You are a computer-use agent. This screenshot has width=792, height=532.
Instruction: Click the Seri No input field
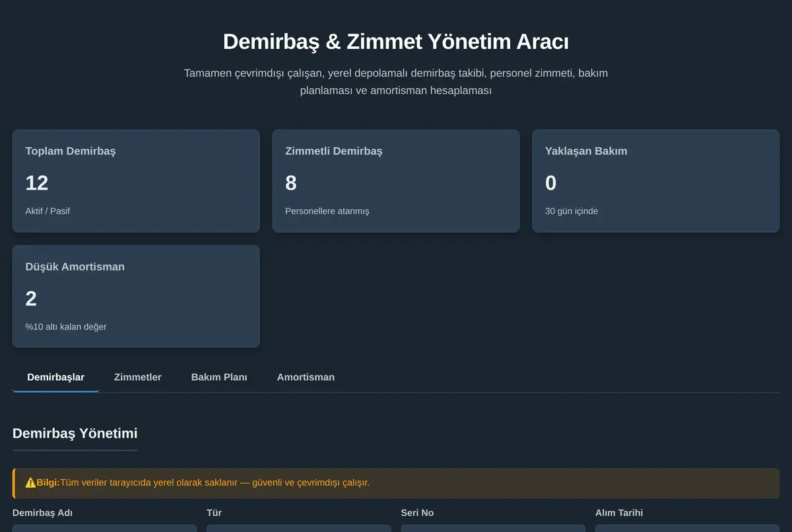493,528
